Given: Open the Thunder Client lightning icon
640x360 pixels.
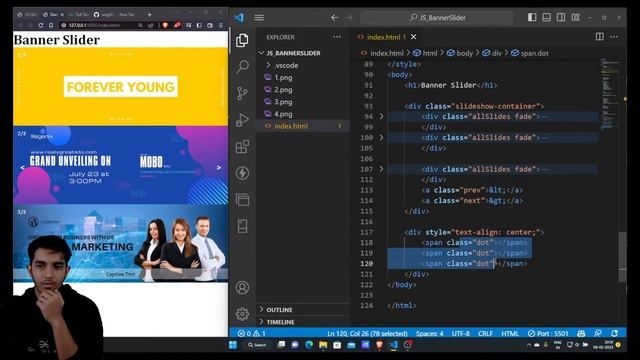Looking at the screenshot, I should (x=242, y=173).
